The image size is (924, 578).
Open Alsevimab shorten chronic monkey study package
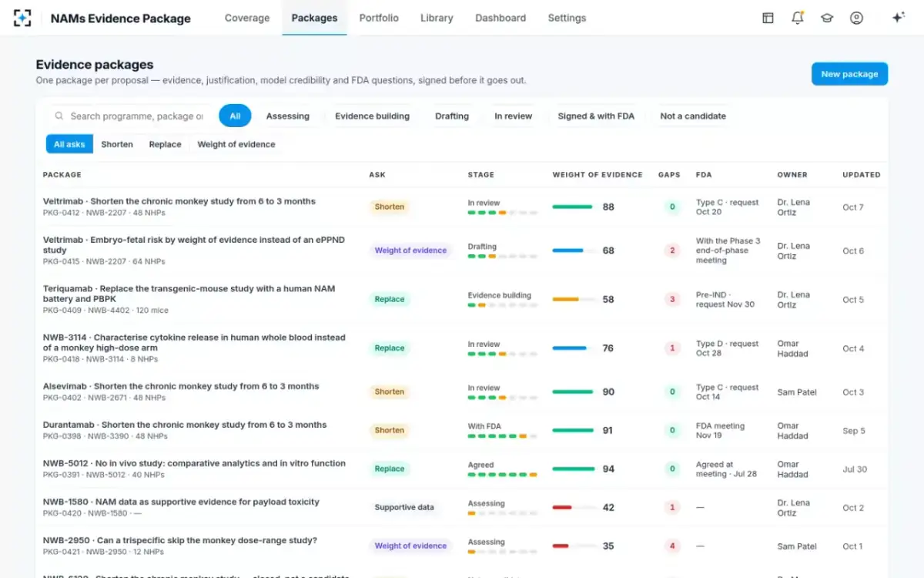(x=181, y=386)
